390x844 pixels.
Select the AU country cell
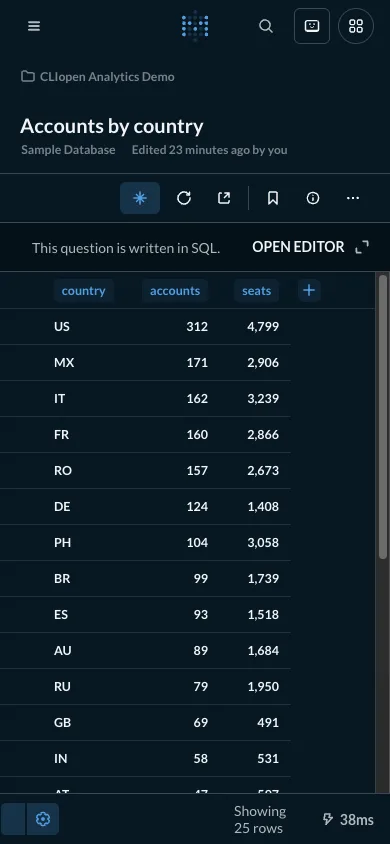point(63,650)
